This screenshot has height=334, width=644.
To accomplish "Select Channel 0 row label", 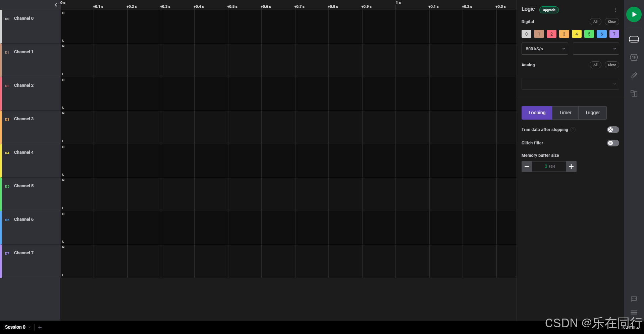I will 24,18.
